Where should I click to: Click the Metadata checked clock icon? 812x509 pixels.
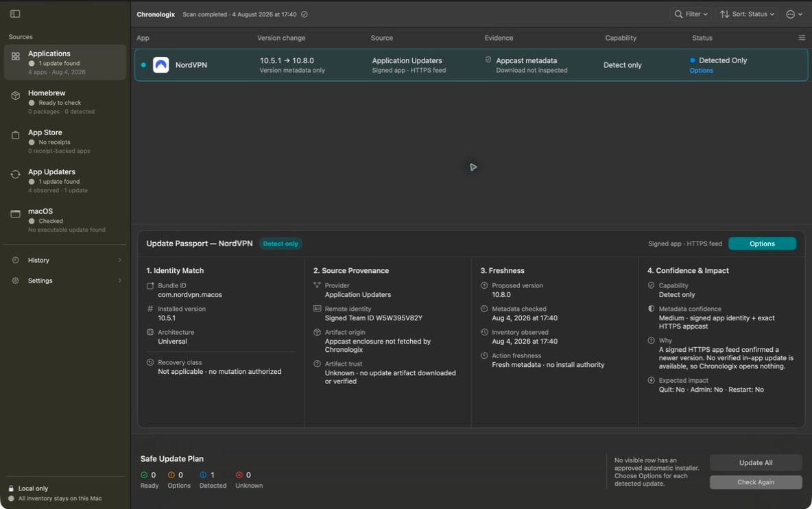[484, 309]
